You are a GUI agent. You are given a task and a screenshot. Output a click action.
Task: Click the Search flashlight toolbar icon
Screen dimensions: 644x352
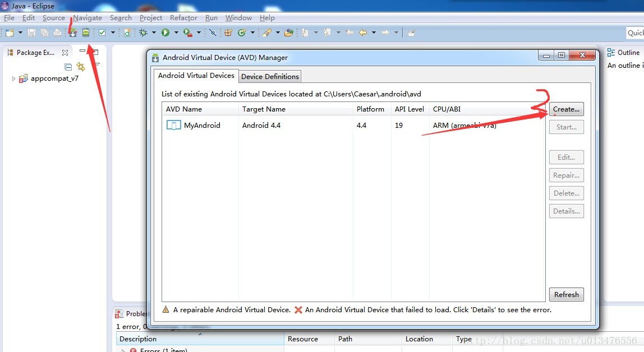[x=267, y=33]
